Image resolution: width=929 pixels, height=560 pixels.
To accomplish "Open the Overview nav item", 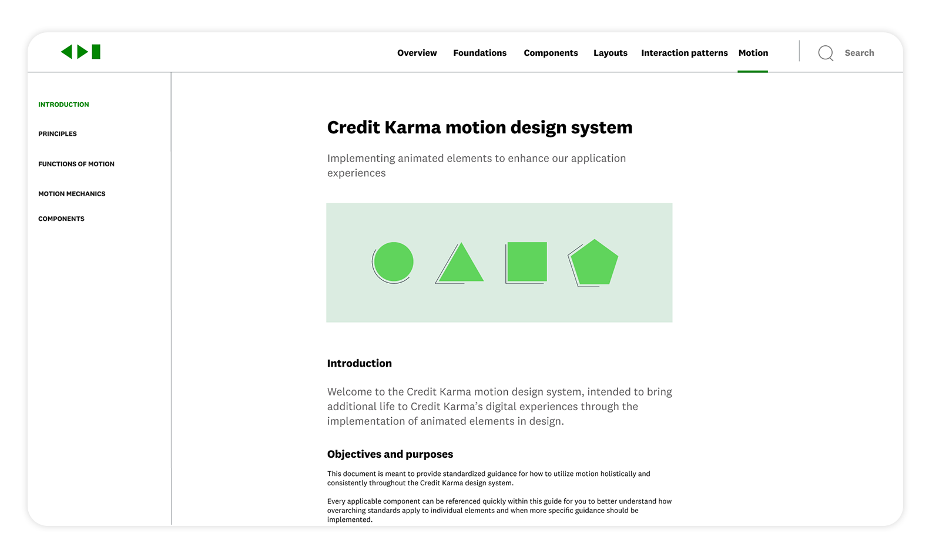I will 417,53.
